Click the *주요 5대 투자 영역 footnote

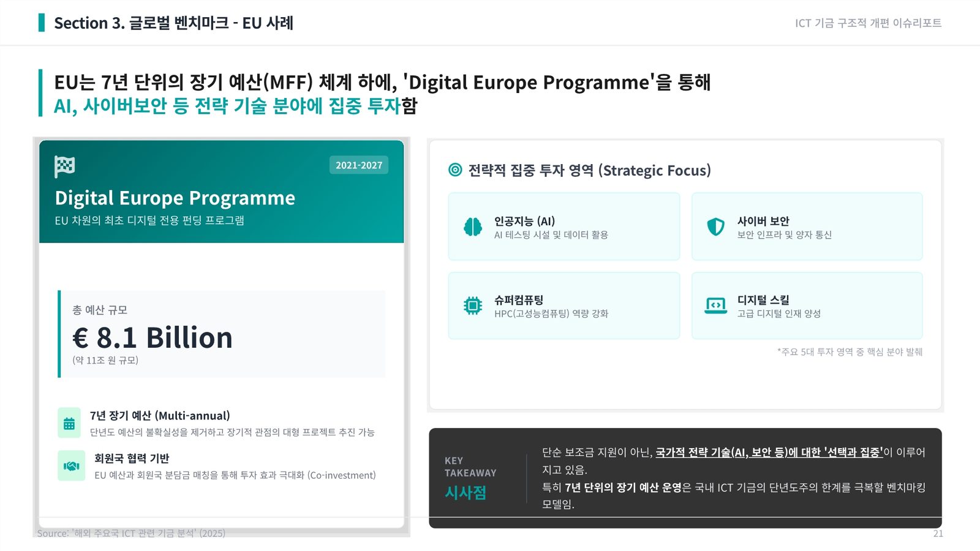850,352
